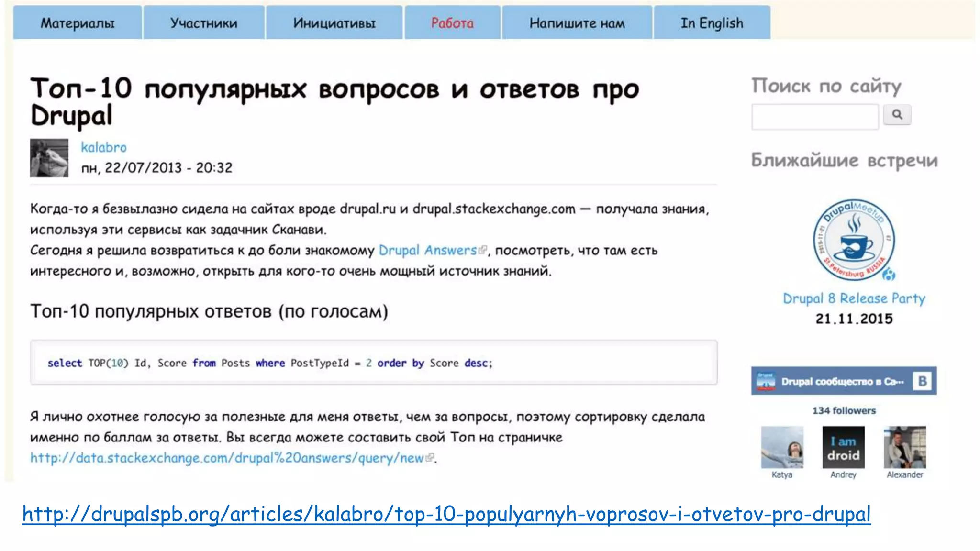Open Drupal 8 Release Party link

point(854,298)
